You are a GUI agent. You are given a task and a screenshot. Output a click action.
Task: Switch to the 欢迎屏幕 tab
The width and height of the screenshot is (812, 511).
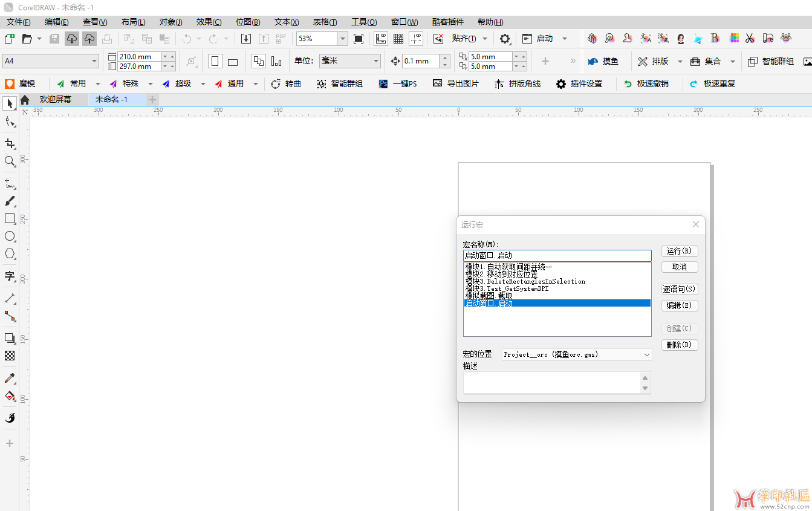[55, 99]
